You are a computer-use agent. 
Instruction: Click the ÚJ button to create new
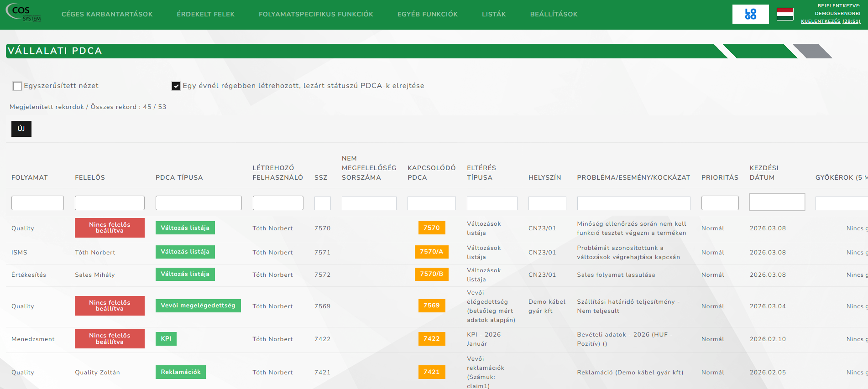click(x=21, y=129)
